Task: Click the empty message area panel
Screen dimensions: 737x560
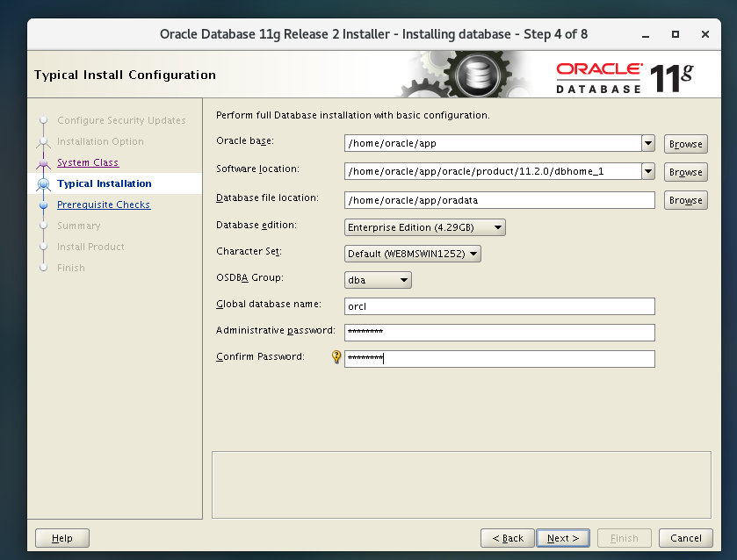Action: 461,485
